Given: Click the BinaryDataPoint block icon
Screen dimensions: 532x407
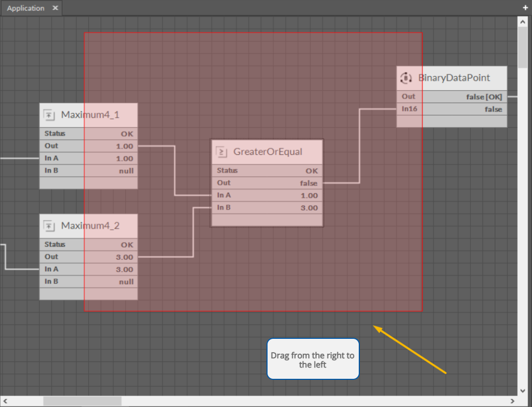Looking at the screenshot, I should point(406,78).
